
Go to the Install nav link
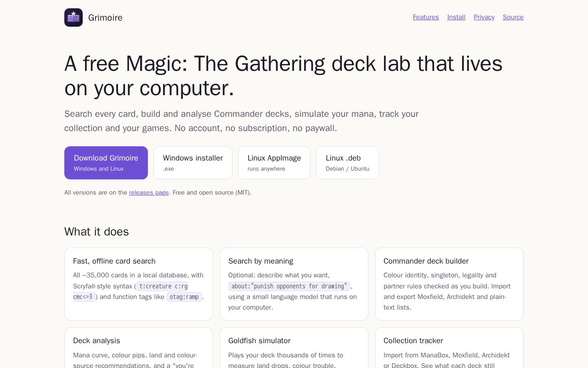pyautogui.click(x=456, y=17)
